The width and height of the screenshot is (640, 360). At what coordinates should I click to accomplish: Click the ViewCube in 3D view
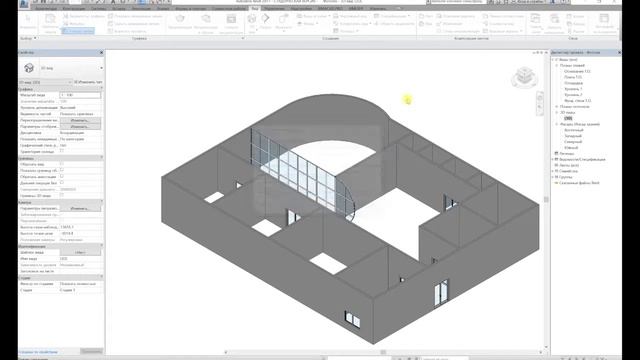click(525, 77)
